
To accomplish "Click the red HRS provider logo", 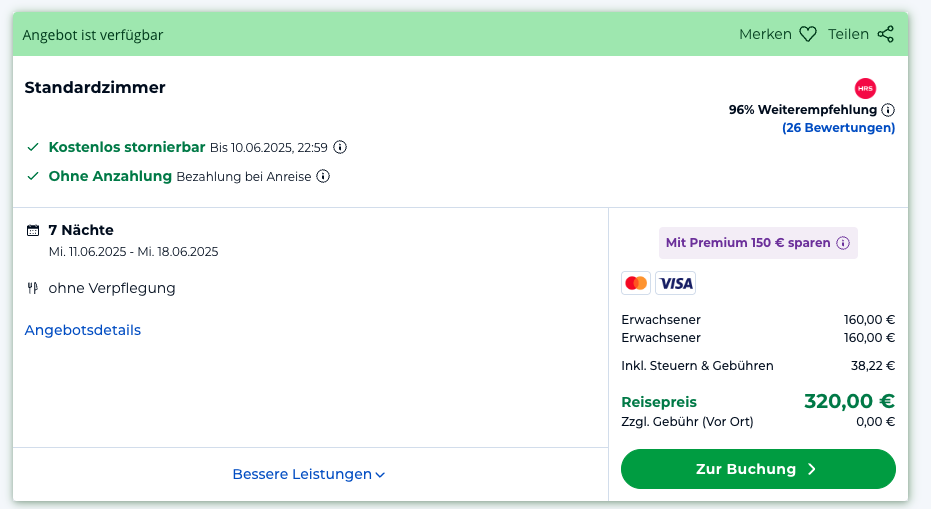I will (865, 88).
